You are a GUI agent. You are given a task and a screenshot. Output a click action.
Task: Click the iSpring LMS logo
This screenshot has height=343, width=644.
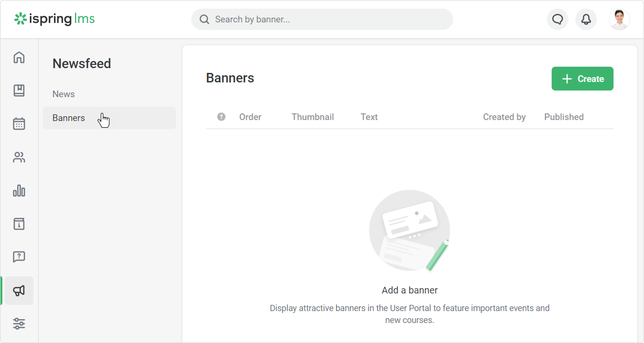click(x=54, y=19)
